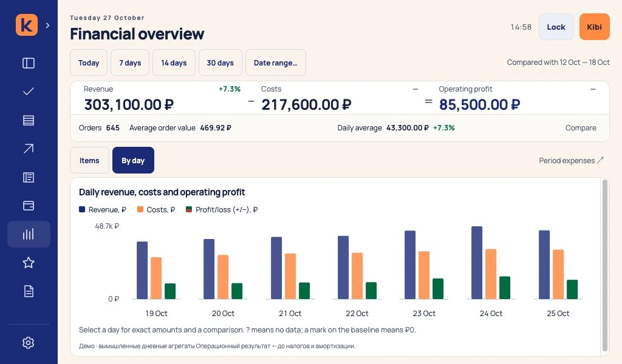Open settings via the gear icon

click(29, 343)
